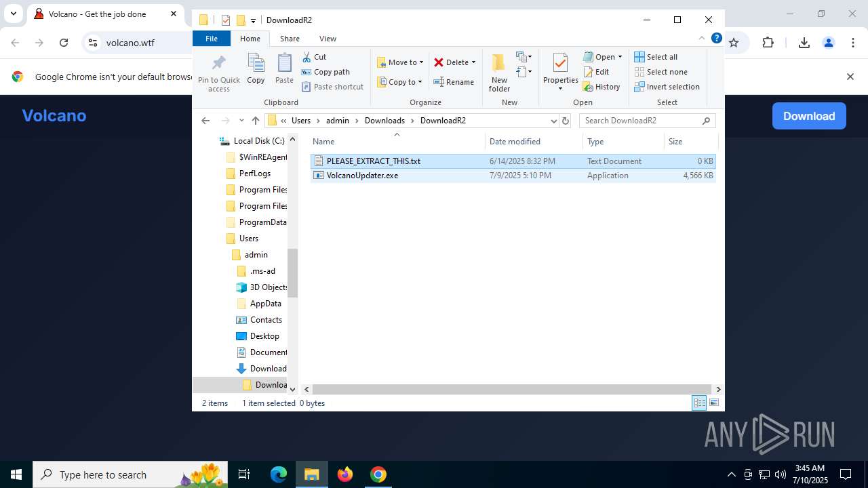Viewport: 868px width, 488px height.
Task: Open Explorer help with the question mark
Action: coord(716,39)
